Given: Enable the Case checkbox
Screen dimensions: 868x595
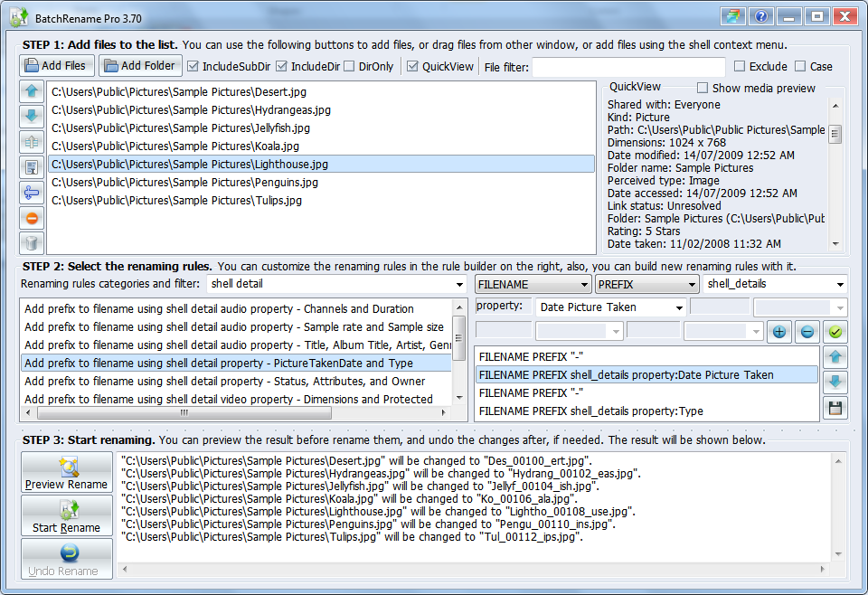Looking at the screenshot, I should coord(800,66).
